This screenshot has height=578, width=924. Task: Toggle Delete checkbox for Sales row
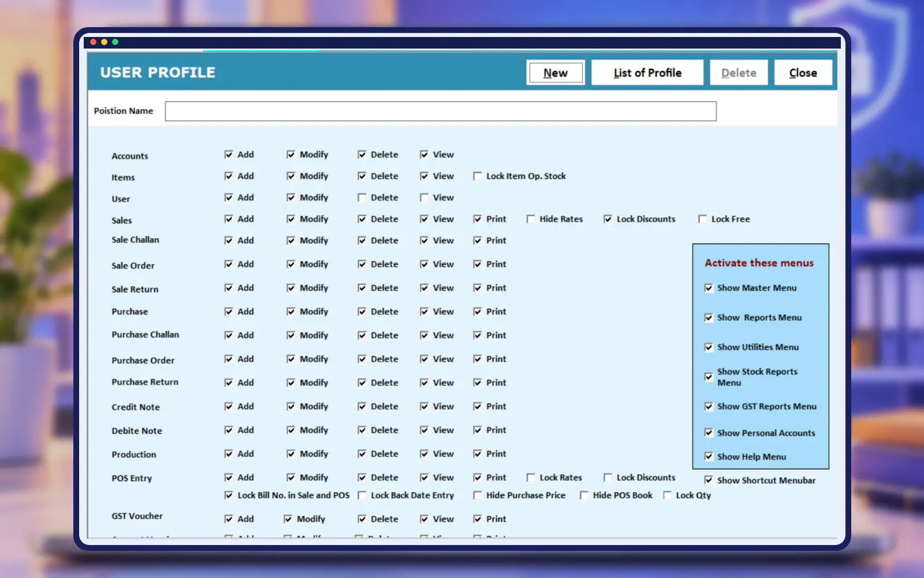coord(362,219)
